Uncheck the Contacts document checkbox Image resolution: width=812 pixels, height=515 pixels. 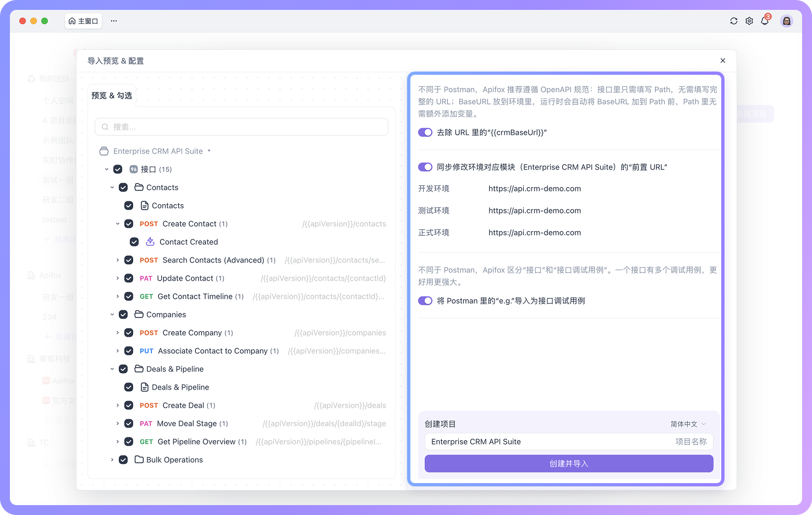pos(129,205)
